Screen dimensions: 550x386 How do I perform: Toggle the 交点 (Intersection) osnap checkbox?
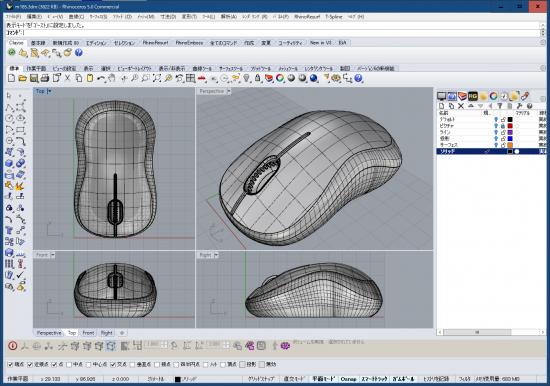[113, 365]
